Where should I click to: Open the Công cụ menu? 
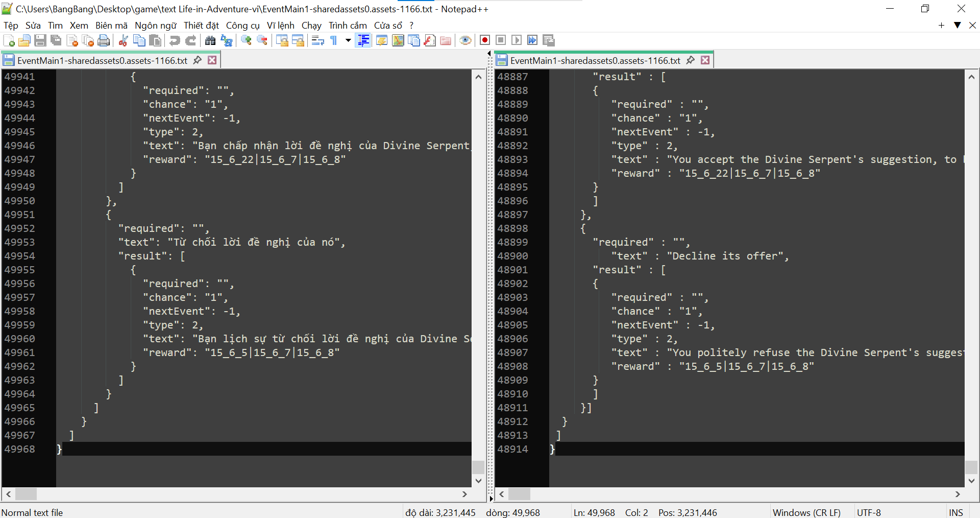(242, 26)
